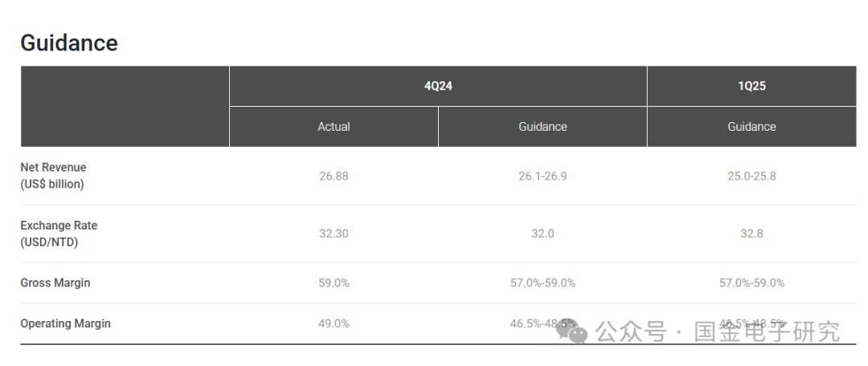Select the Gross Margin row label

pyautogui.click(x=55, y=283)
